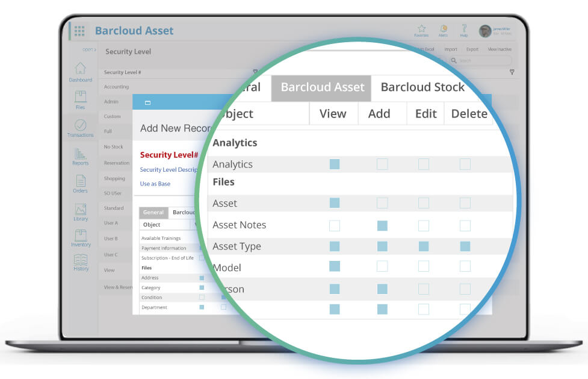Open the user profile avatar
The image size is (588, 379).
485,31
